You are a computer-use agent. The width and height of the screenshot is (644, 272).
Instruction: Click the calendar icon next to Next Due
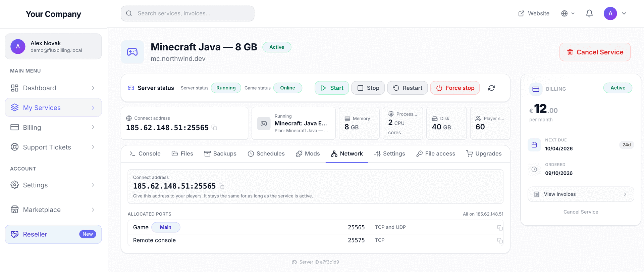coord(534,145)
